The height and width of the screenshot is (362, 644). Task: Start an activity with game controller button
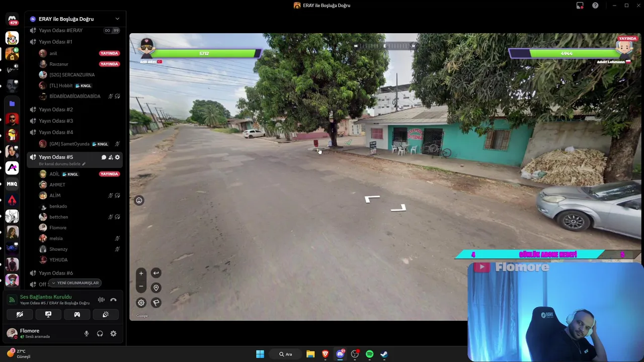coord(77,314)
